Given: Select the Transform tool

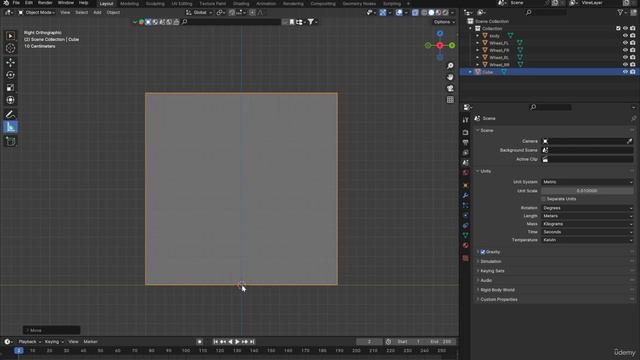Looking at the screenshot, I should (11, 100).
